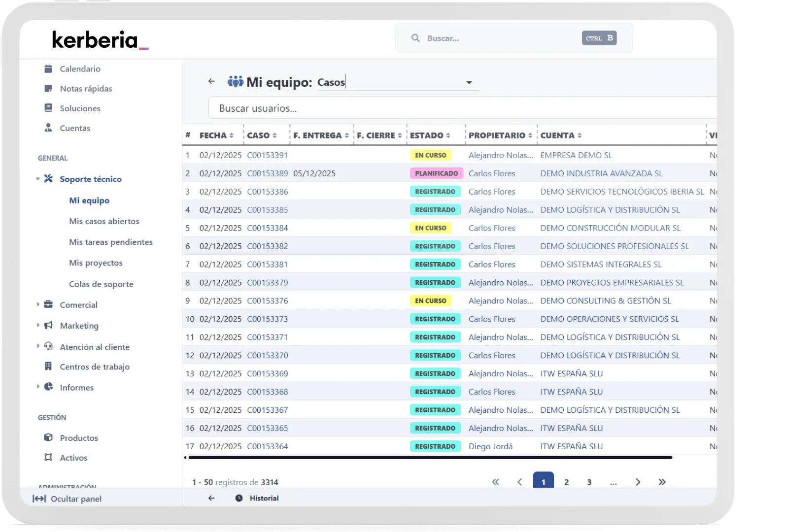Open the Soluciones book icon
The image size is (785, 532).
[x=48, y=108]
